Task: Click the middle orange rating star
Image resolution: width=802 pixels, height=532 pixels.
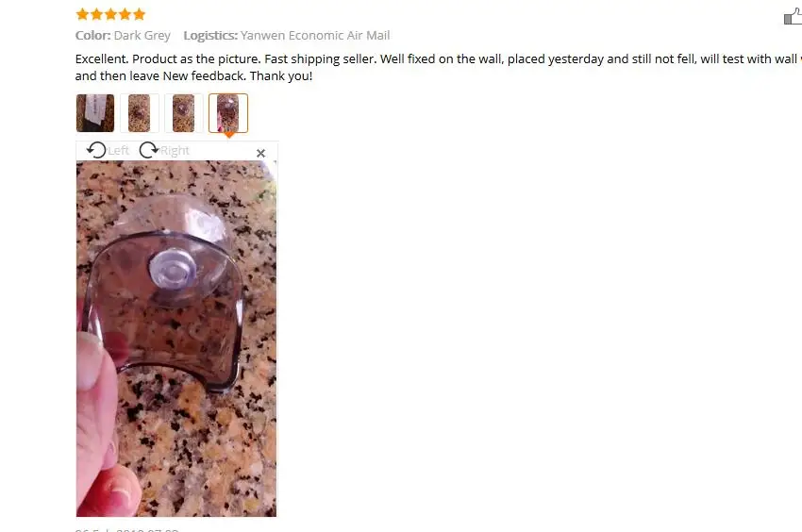Action: tap(111, 14)
